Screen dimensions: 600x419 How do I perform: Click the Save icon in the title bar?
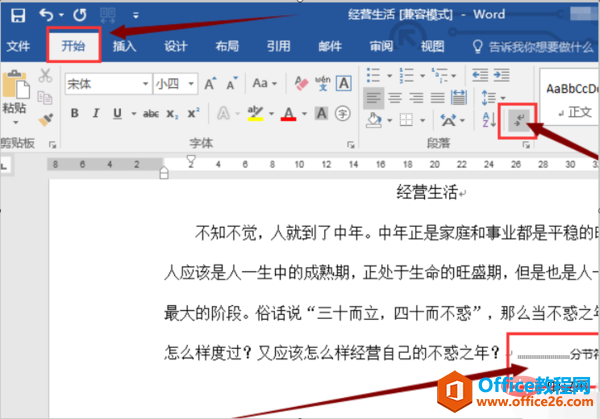(x=18, y=15)
